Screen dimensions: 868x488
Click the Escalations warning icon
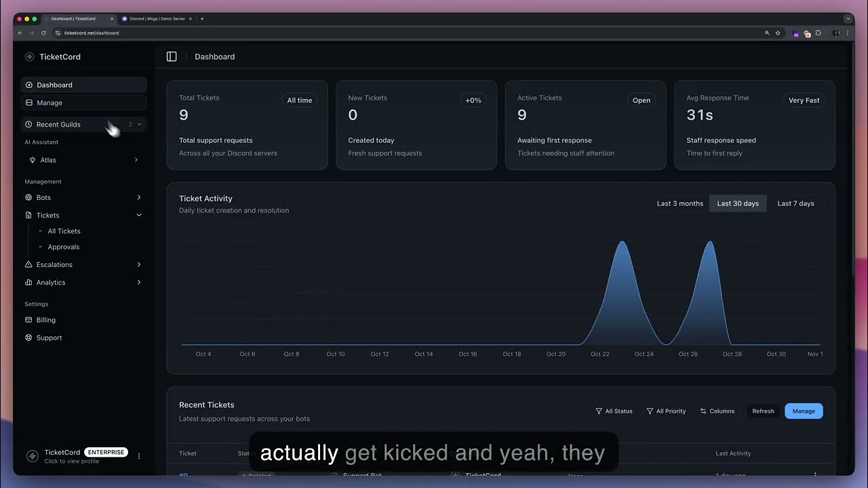pos(28,265)
